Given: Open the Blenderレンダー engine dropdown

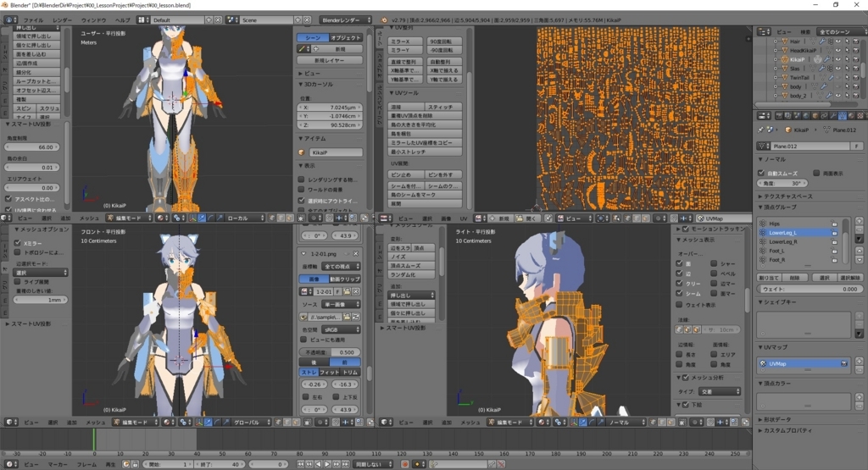Looking at the screenshot, I should tap(345, 20).
